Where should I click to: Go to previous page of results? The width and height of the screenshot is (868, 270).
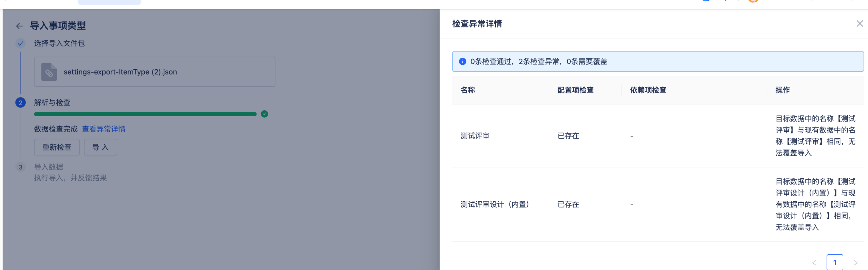coord(814,262)
